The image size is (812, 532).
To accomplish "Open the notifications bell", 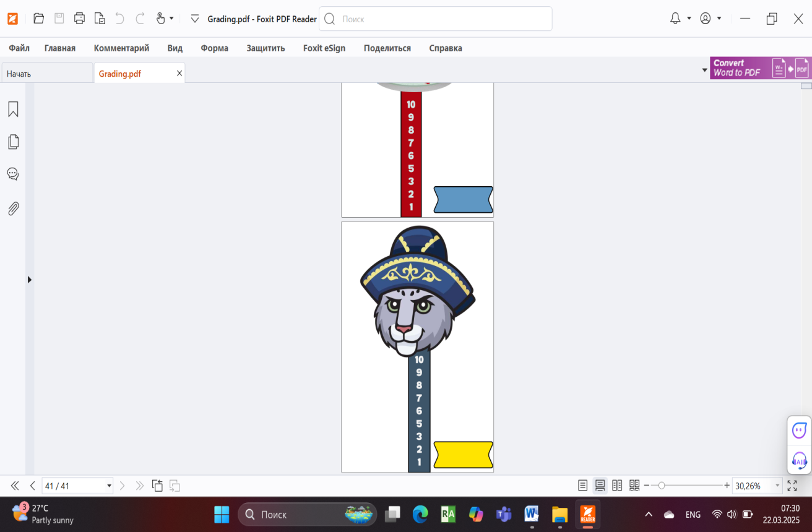I will [675, 19].
